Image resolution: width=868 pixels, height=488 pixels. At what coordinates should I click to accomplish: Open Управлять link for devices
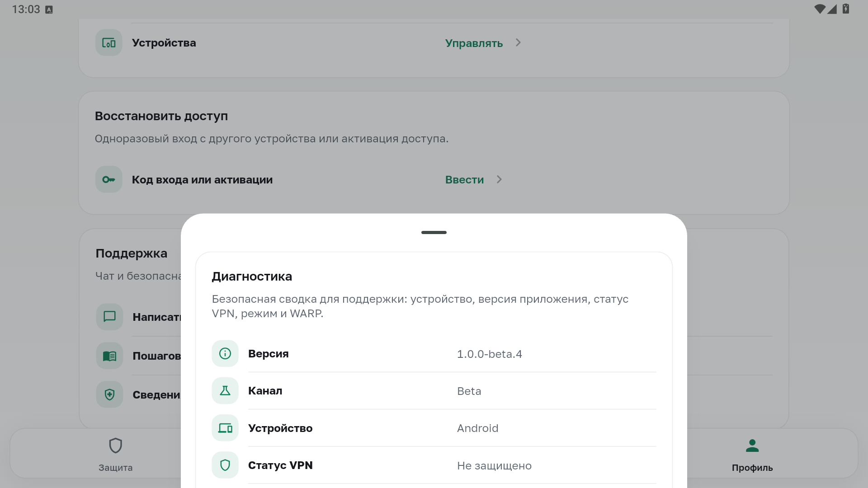point(474,43)
